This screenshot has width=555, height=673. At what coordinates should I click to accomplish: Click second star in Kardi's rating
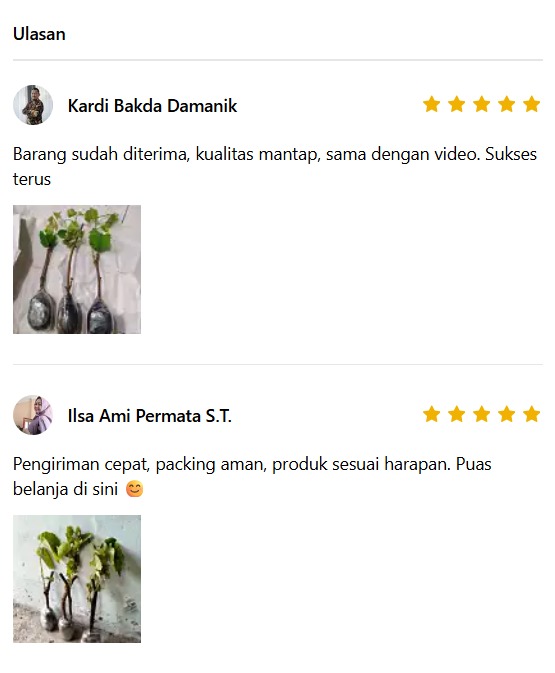pos(456,104)
